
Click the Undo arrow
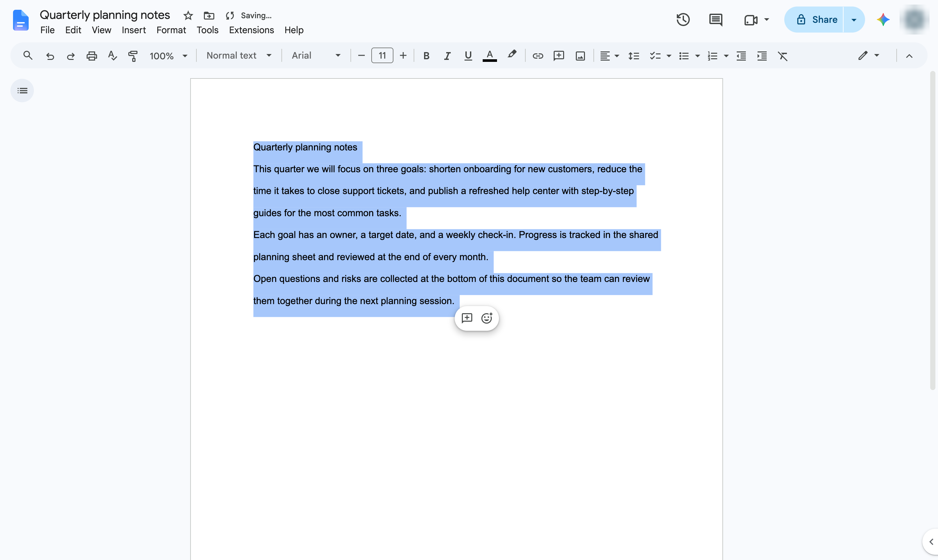pyautogui.click(x=50, y=56)
